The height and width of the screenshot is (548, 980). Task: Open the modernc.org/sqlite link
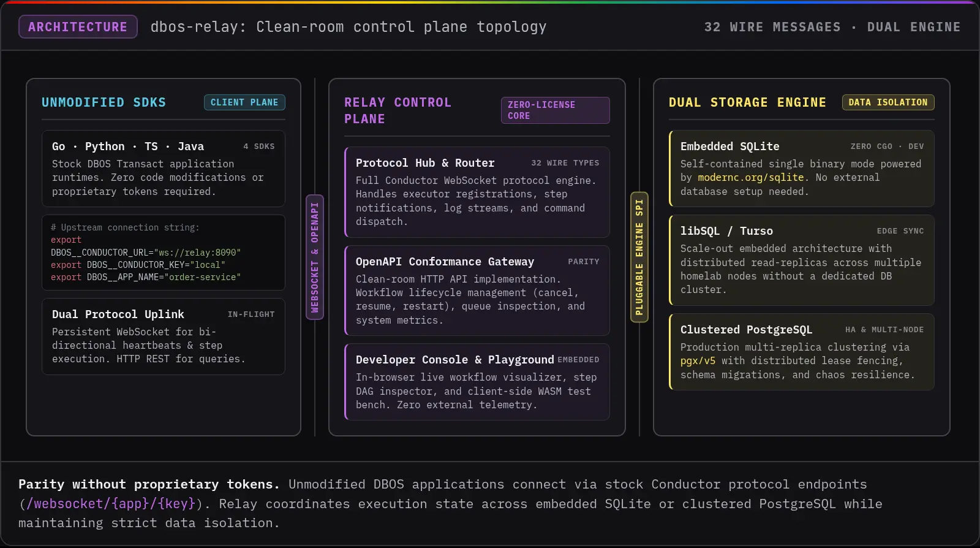coord(751,178)
